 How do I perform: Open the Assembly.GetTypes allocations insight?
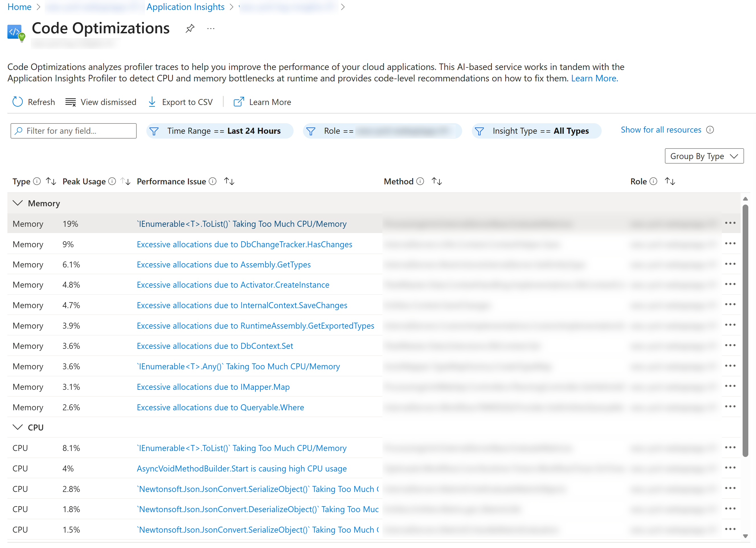coord(224,265)
